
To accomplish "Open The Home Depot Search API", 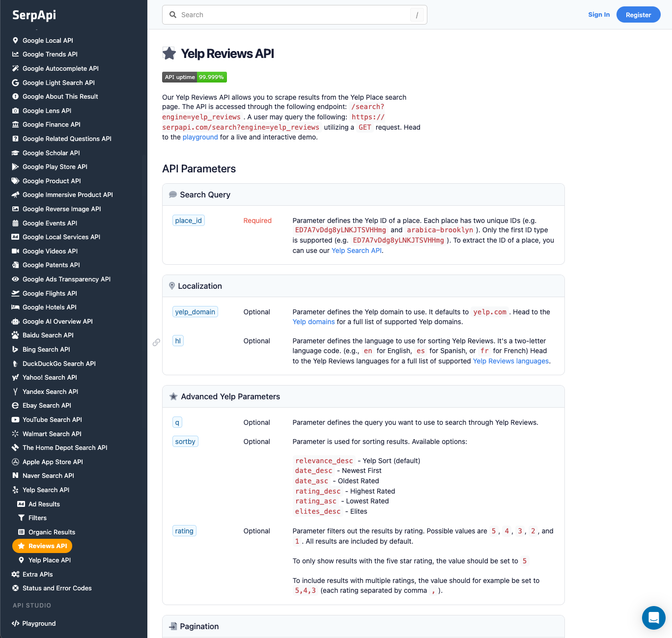I will tap(65, 447).
